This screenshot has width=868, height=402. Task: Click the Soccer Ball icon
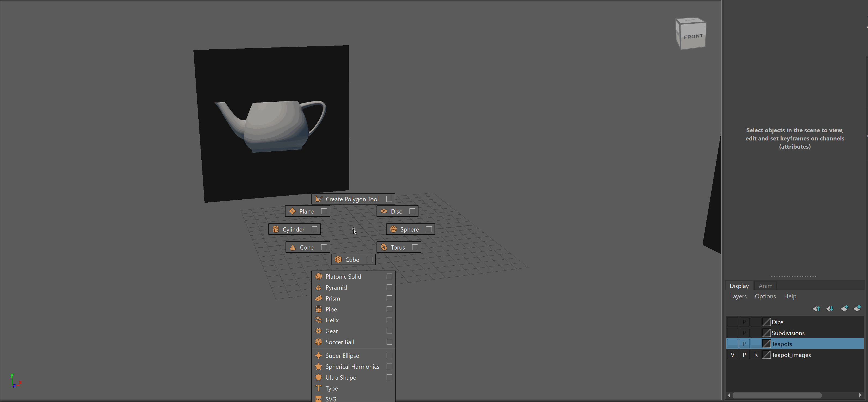[x=318, y=342]
